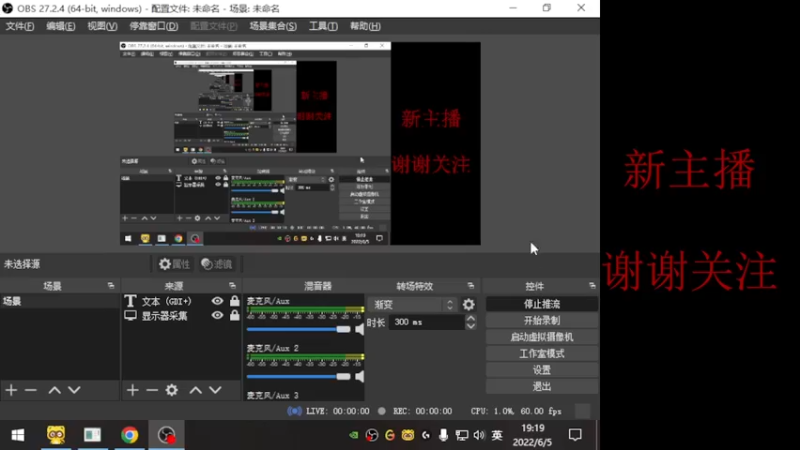Open the 停靠窗口(D) menu

154,26
